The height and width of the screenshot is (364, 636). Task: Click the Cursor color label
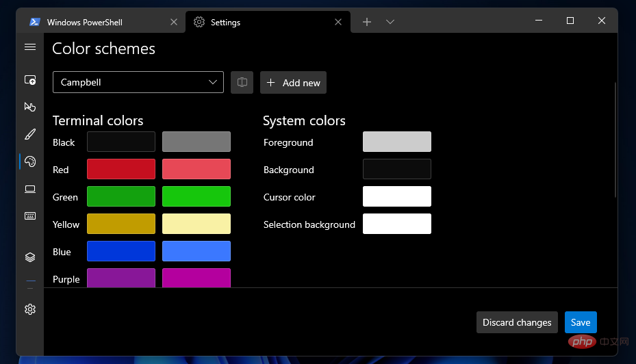[x=289, y=197]
